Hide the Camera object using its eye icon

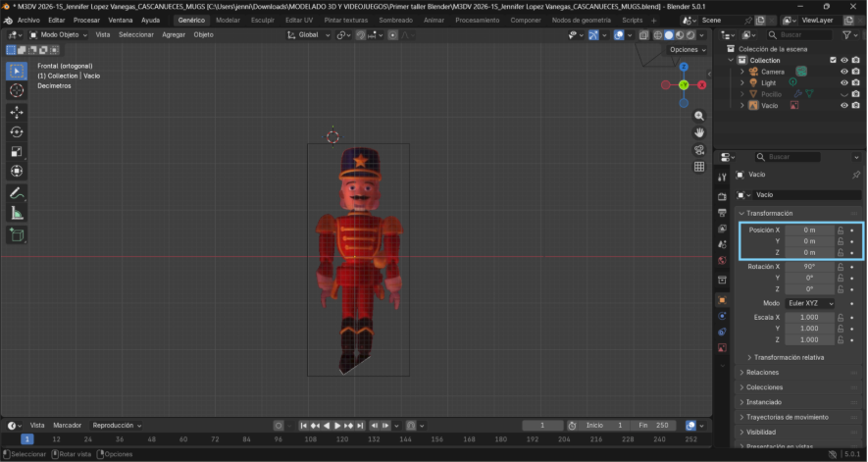tap(843, 72)
